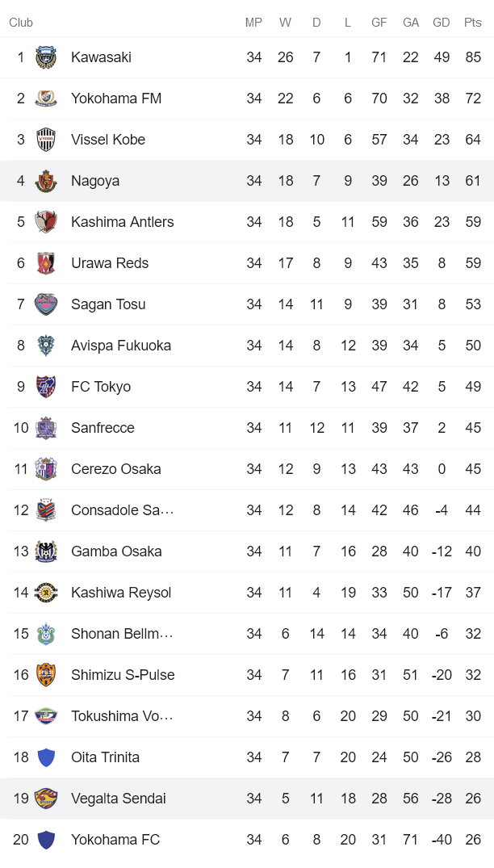Open the Cerezo Osaka team page
494x868 pixels.
tap(115, 469)
